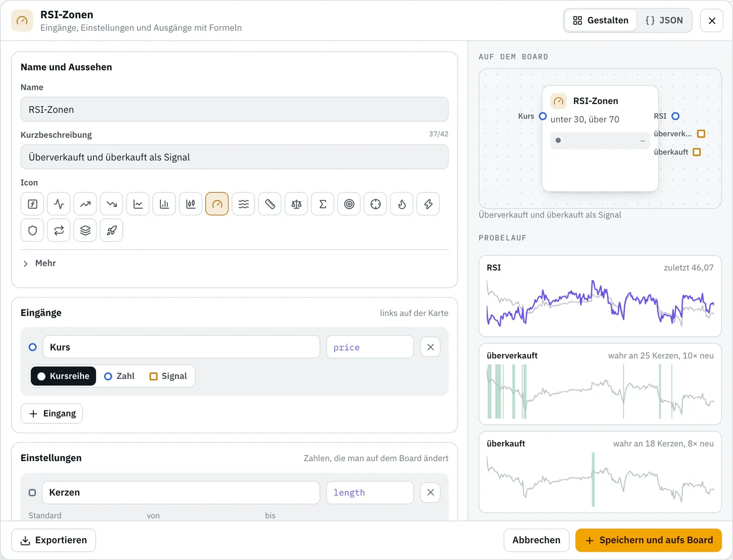Select the pulse activity icon
This screenshot has height=560, width=733.
59,204
